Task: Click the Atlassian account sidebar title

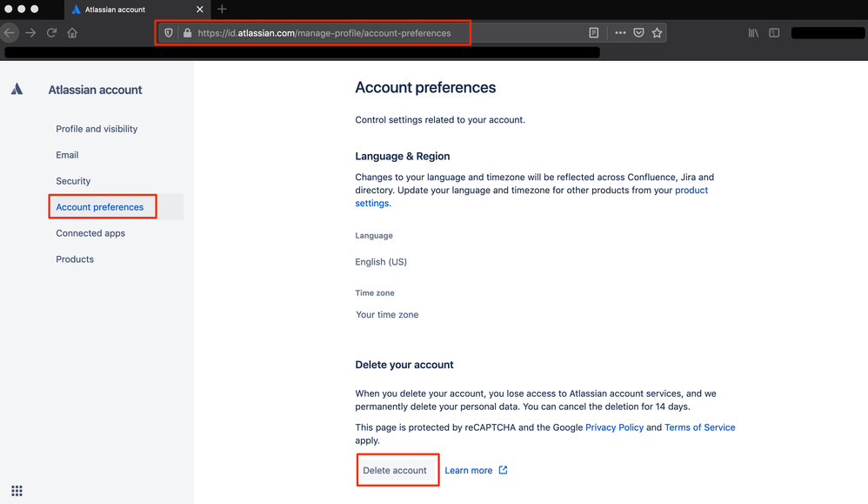Action: [x=95, y=90]
